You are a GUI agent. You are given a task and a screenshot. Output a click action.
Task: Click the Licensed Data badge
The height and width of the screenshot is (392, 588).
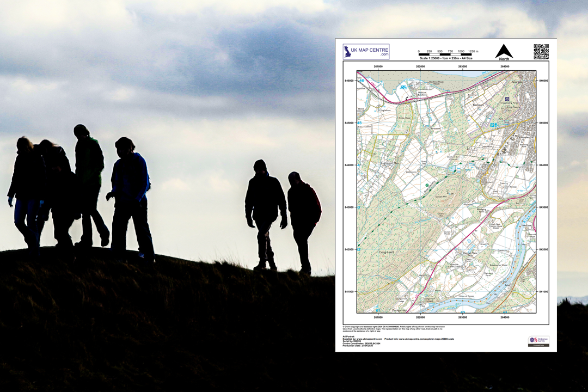coord(538,345)
